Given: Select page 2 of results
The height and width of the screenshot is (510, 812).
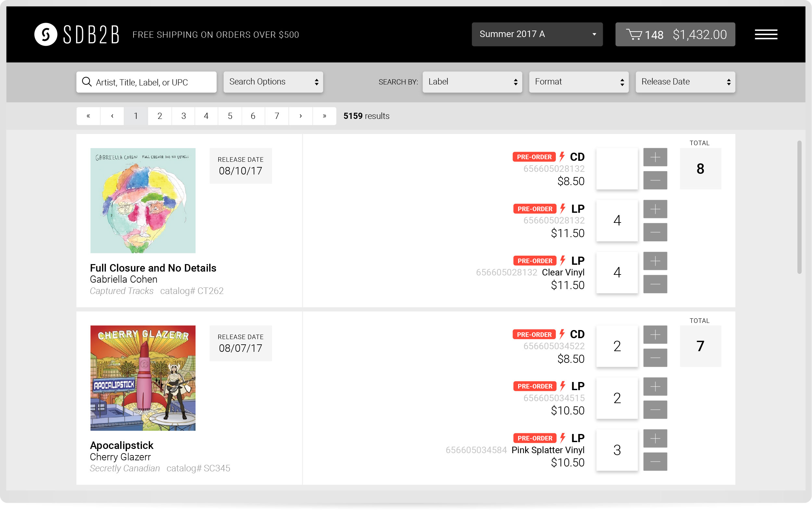Looking at the screenshot, I should tap(160, 116).
